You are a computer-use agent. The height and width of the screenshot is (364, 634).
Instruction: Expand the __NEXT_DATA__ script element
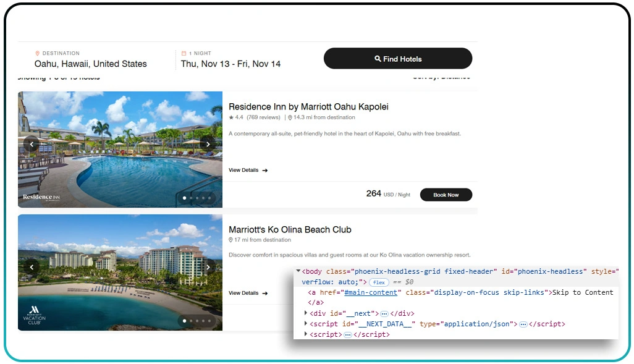[x=306, y=324]
